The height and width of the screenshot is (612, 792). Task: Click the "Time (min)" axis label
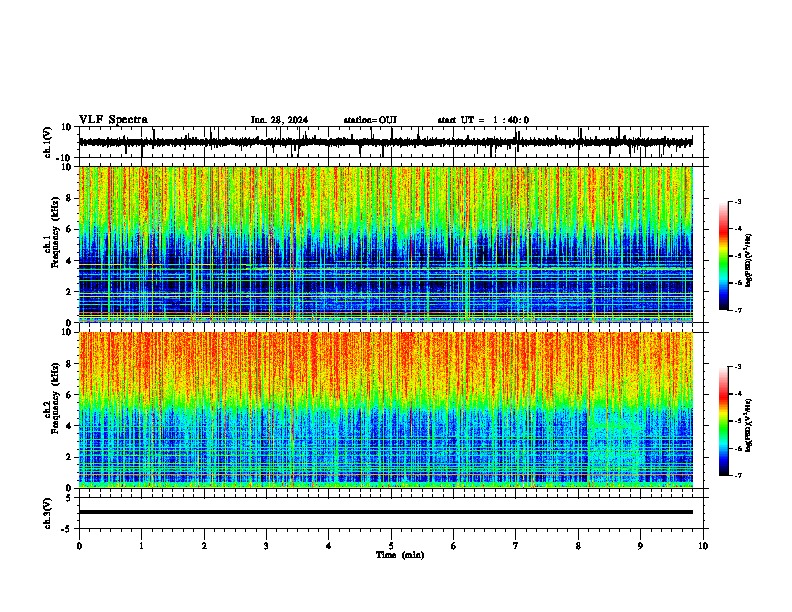400,555
